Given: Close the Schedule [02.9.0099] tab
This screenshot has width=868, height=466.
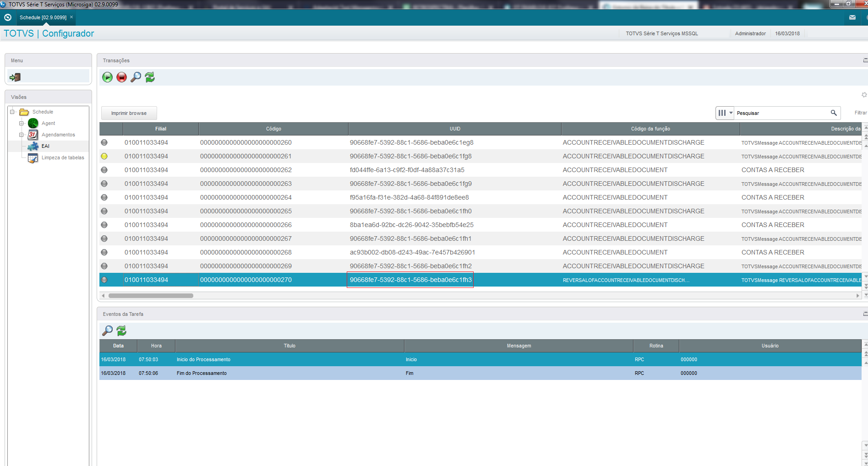Looking at the screenshot, I should point(71,17).
